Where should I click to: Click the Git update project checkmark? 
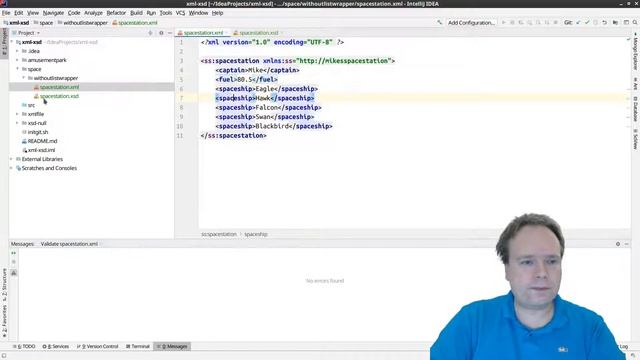coord(578,22)
